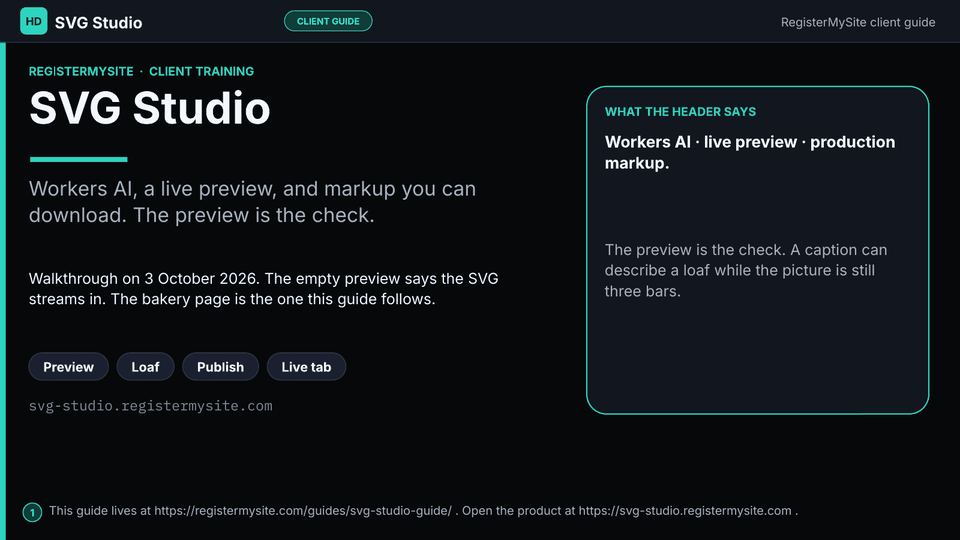Click the WHAT THE HEADER SAYS label
This screenshot has width=960, height=540.
[680, 111]
